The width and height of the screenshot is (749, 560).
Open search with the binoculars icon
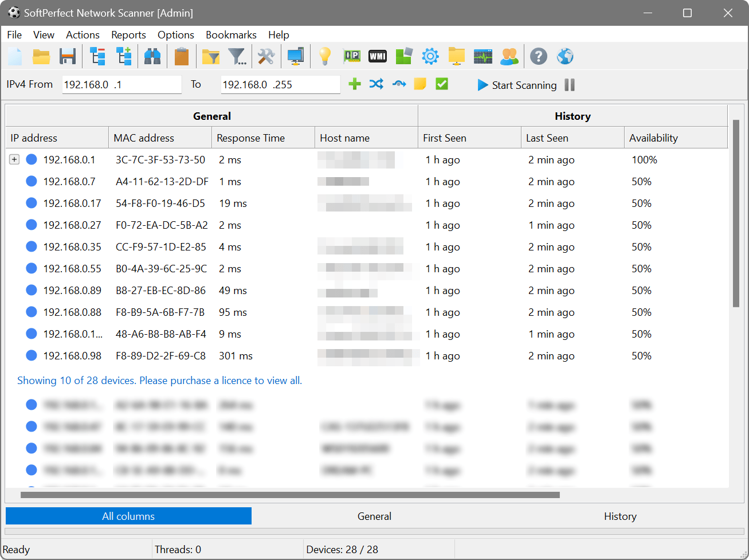pos(152,56)
